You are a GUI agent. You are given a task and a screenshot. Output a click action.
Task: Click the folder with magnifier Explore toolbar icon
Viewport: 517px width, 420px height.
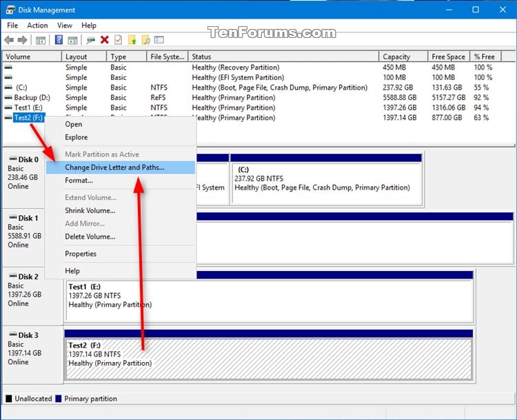[145, 40]
